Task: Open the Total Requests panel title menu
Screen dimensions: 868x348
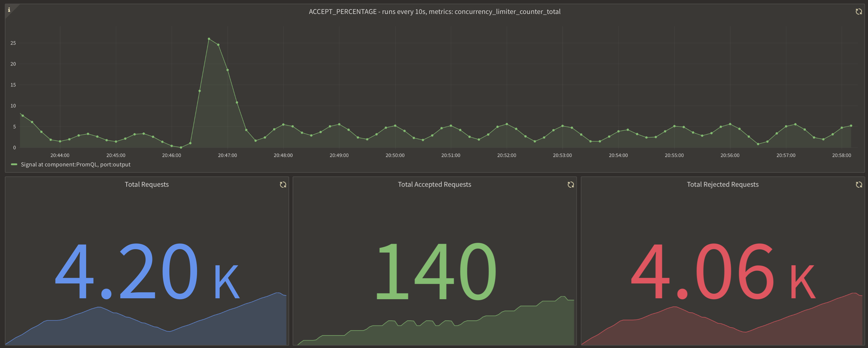Action: 147,184
